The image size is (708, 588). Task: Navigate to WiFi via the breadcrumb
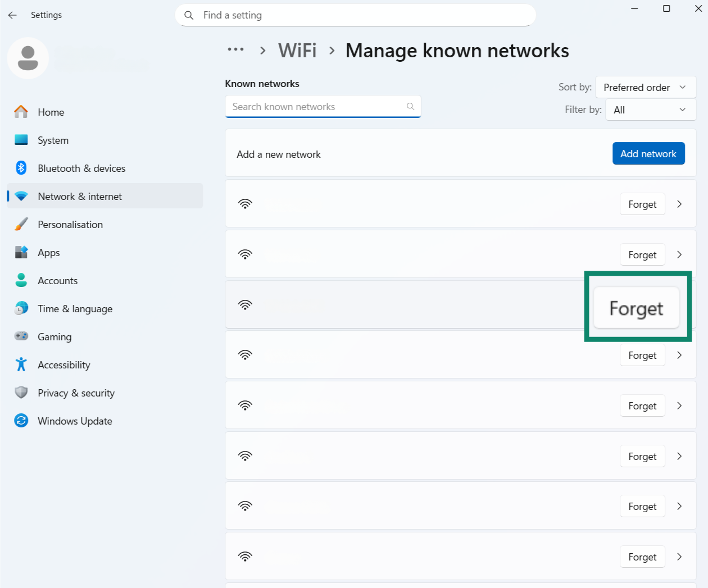(x=297, y=50)
